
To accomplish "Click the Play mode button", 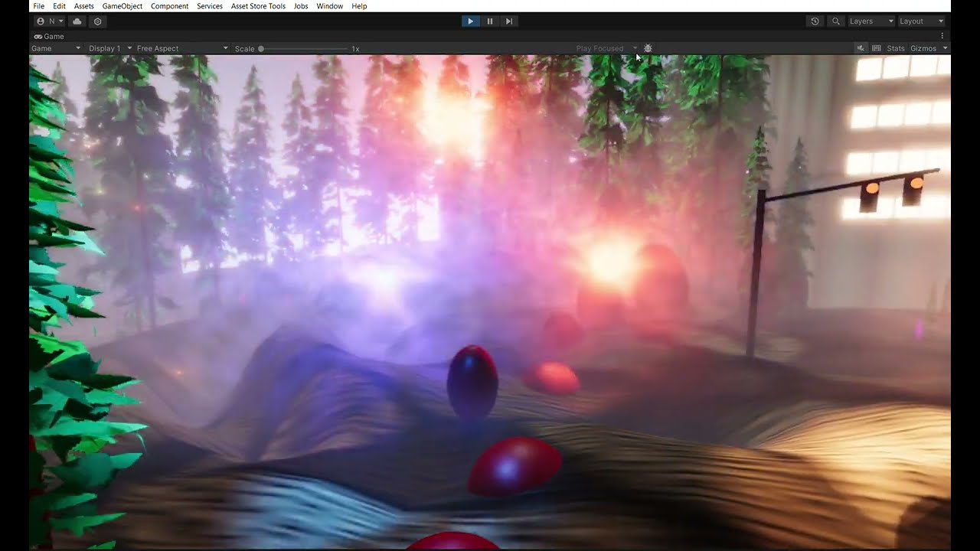I will coord(470,21).
